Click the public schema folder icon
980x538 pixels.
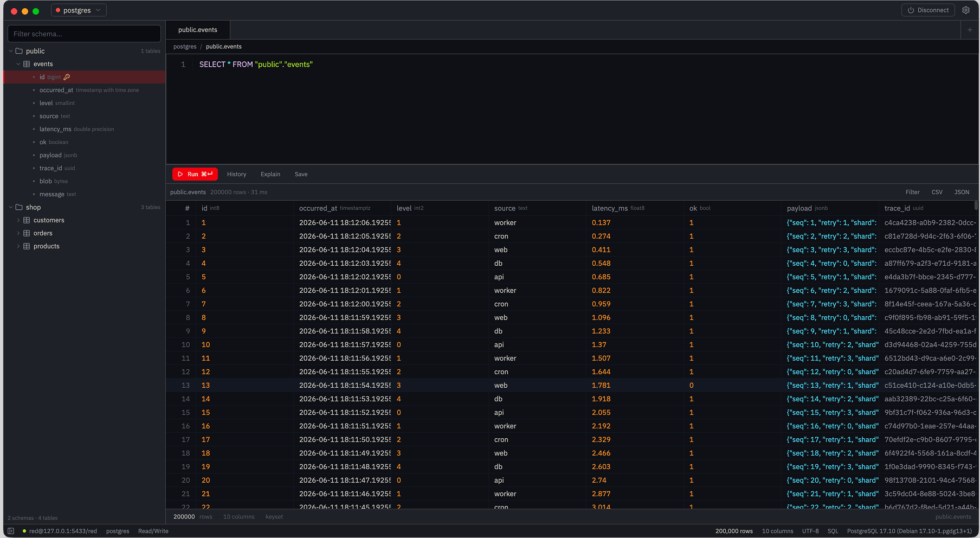pos(19,51)
